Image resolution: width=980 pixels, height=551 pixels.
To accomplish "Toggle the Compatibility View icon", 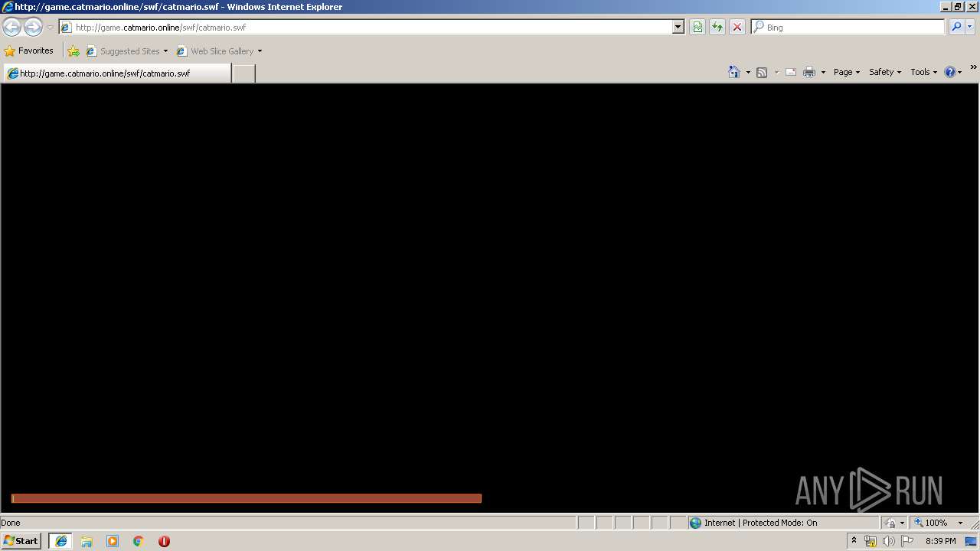I will (x=697, y=27).
